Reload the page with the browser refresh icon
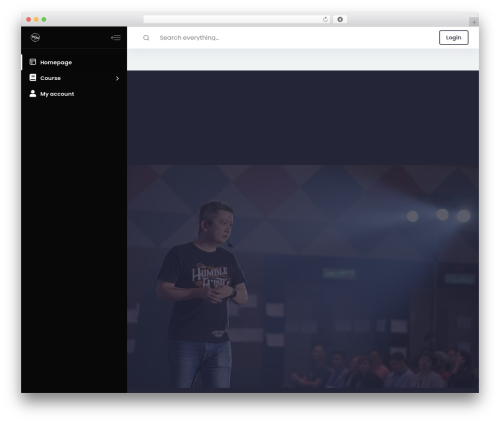 tap(325, 19)
